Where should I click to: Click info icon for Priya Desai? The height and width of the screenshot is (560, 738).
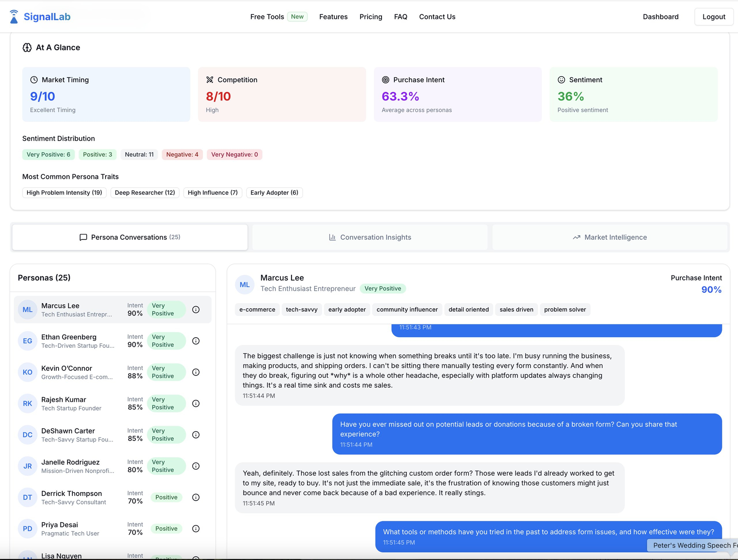click(196, 529)
